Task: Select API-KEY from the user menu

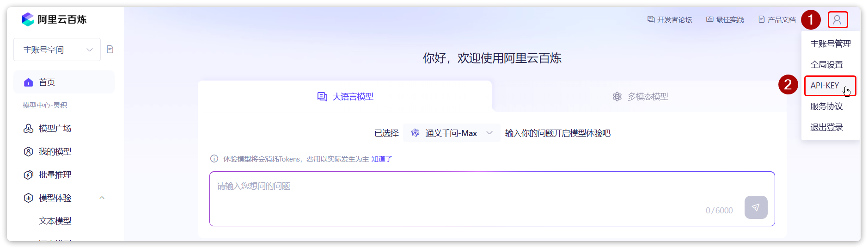Action: (830, 86)
